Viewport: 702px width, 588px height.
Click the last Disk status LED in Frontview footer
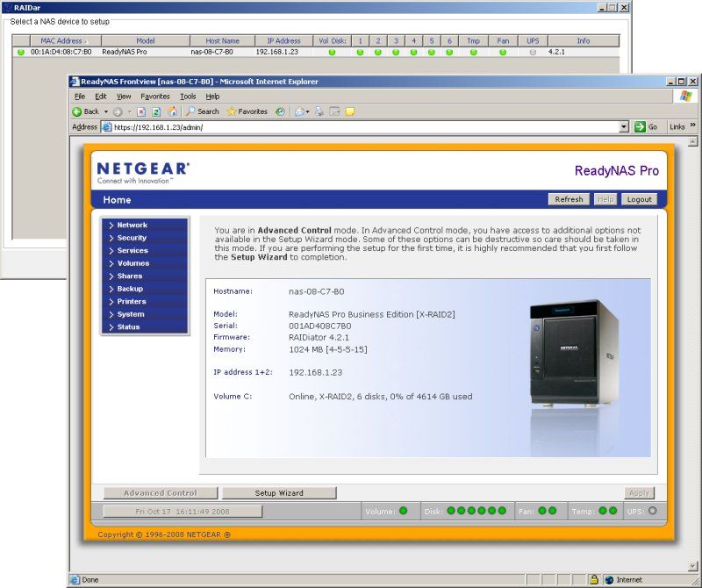(x=502, y=511)
